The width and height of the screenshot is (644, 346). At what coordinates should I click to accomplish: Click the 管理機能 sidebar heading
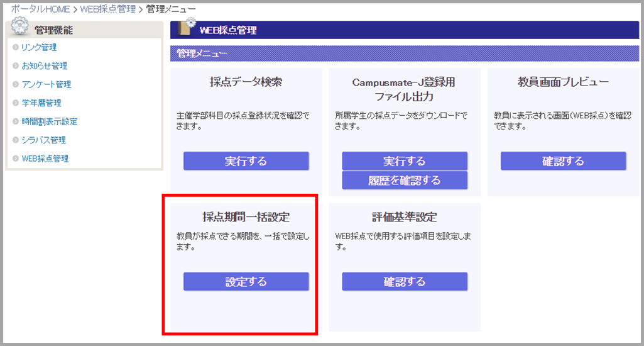tap(53, 30)
